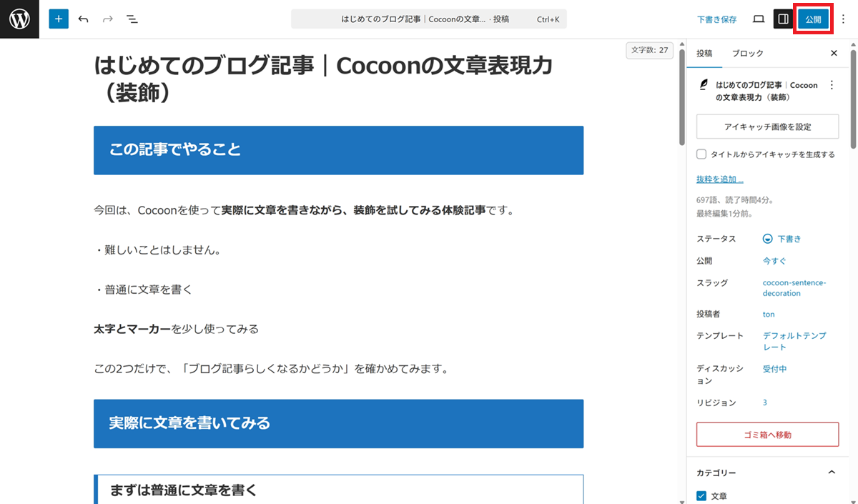Collapse the カテゴリー panel
The width and height of the screenshot is (858, 504).
point(831,473)
